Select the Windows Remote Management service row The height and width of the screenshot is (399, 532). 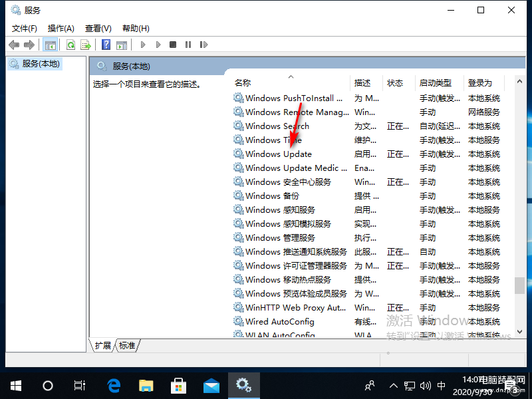pos(368,112)
